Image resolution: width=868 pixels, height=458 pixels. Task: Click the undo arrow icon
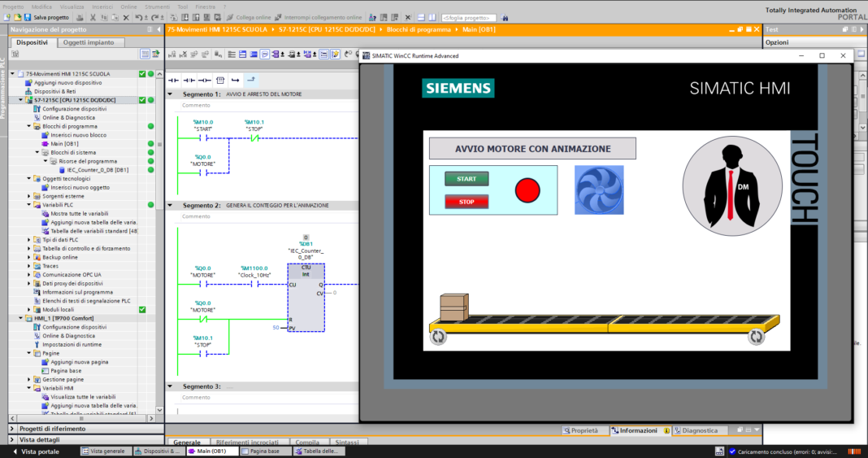138,18
